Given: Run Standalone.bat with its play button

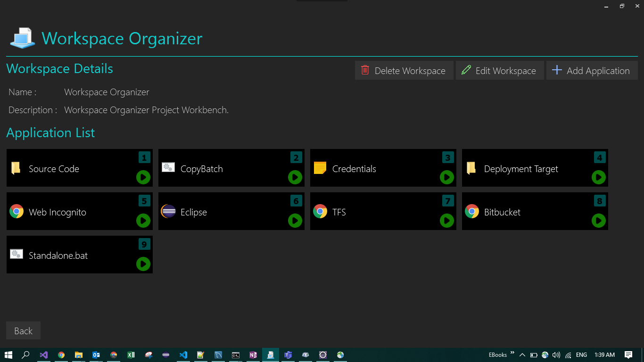Looking at the screenshot, I should 143,264.
